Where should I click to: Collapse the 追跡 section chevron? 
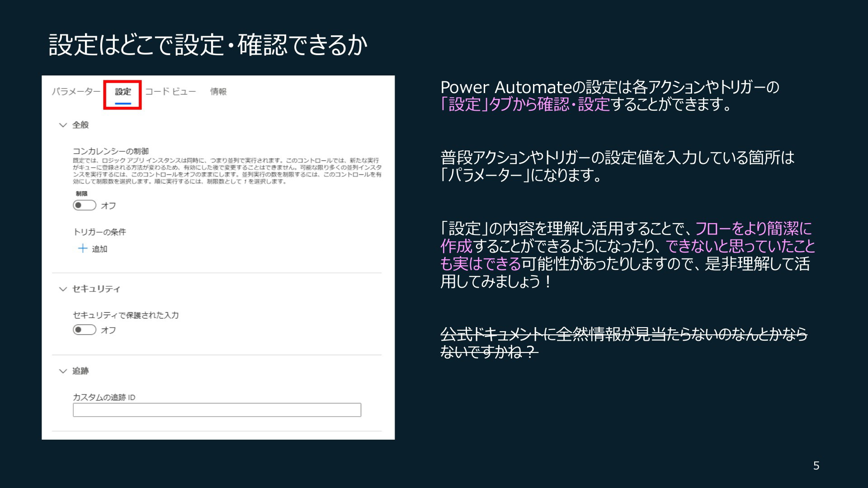pyautogui.click(x=63, y=371)
